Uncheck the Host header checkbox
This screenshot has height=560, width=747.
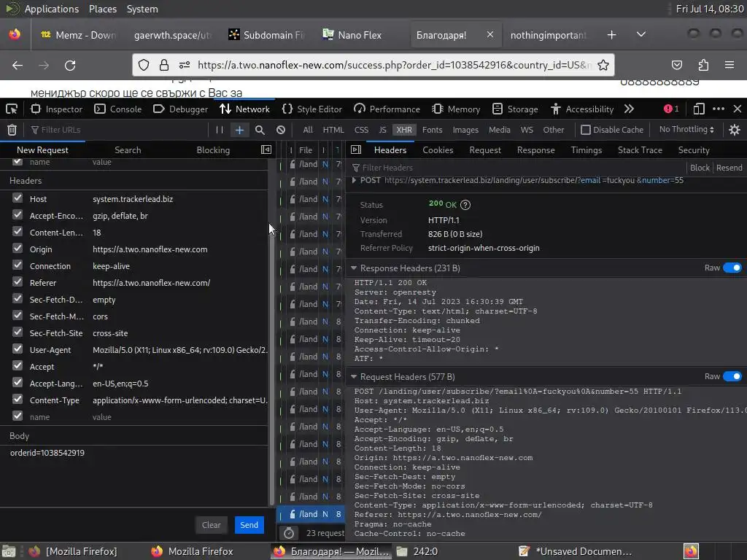[x=18, y=198]
